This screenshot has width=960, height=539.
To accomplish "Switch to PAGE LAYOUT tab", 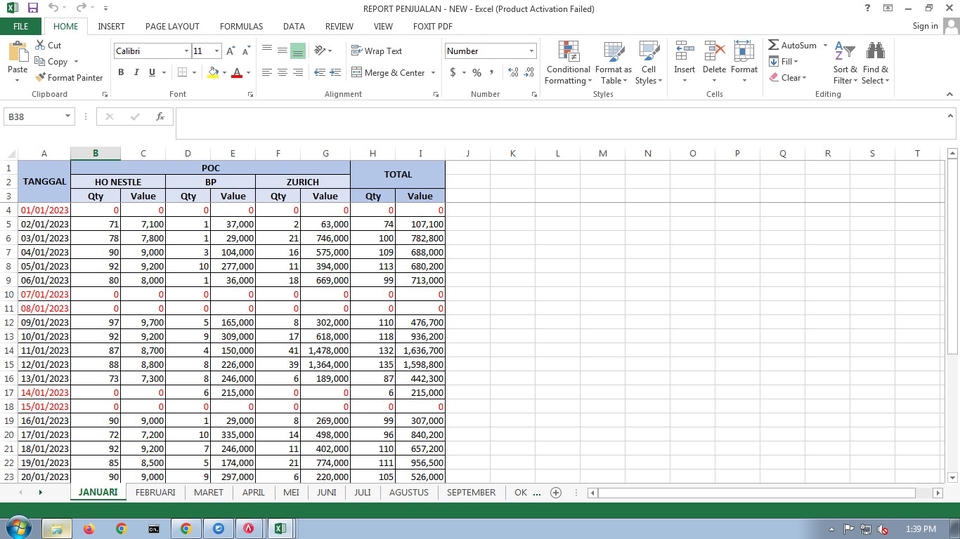I will [172, 26].
